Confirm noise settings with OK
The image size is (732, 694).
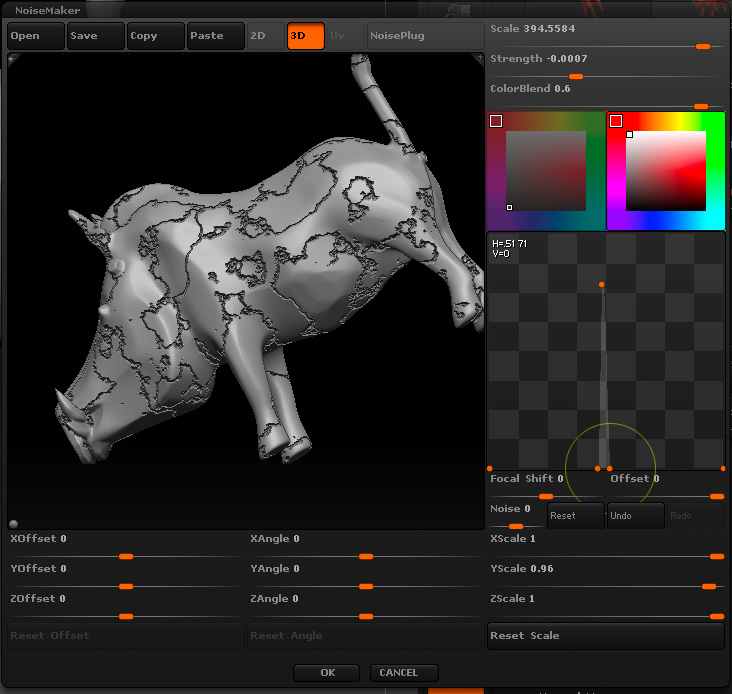(x=328, y=673)
